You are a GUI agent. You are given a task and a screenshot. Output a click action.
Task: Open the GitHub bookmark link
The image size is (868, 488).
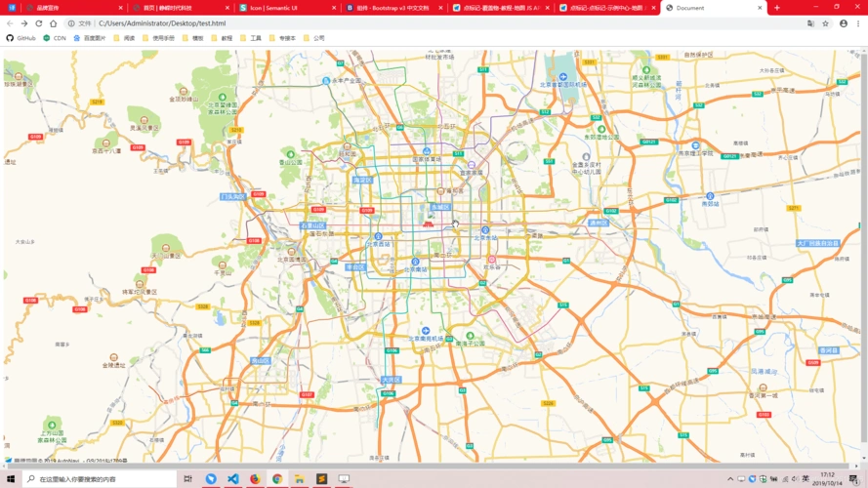tap(21, 38)
